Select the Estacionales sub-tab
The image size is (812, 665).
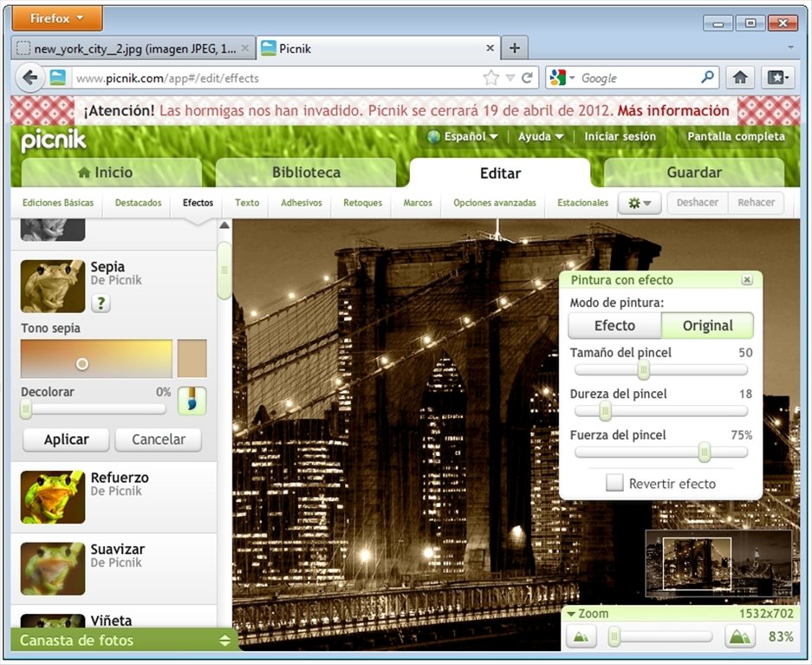click(x=582, y=203)
